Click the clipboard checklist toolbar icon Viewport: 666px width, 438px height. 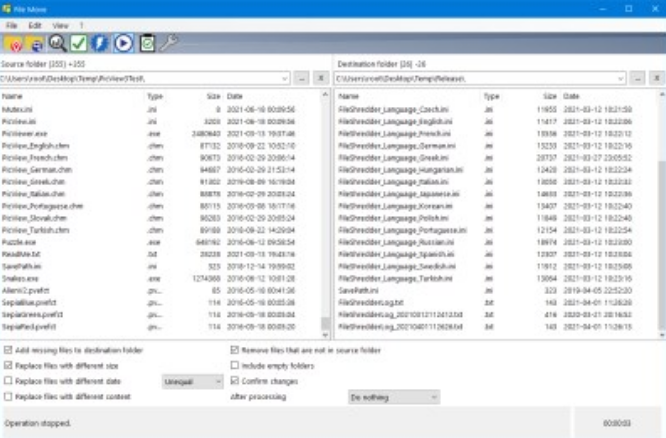tap(147, 43)
